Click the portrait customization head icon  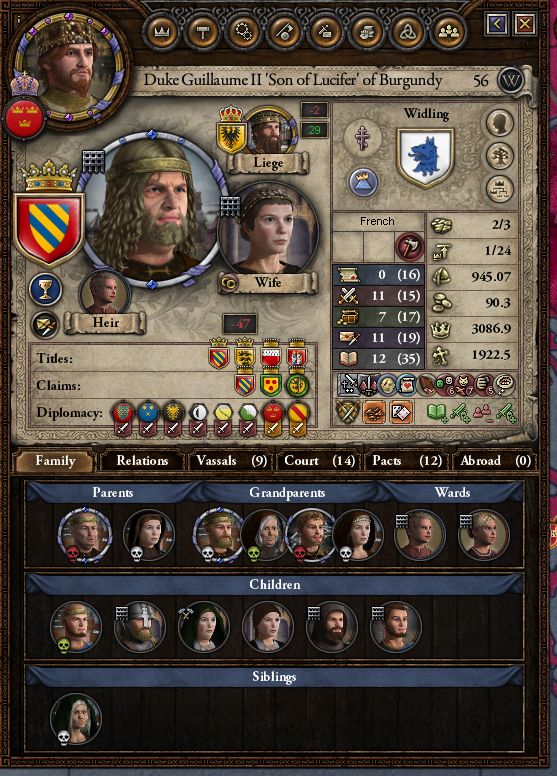click(499, 123)
